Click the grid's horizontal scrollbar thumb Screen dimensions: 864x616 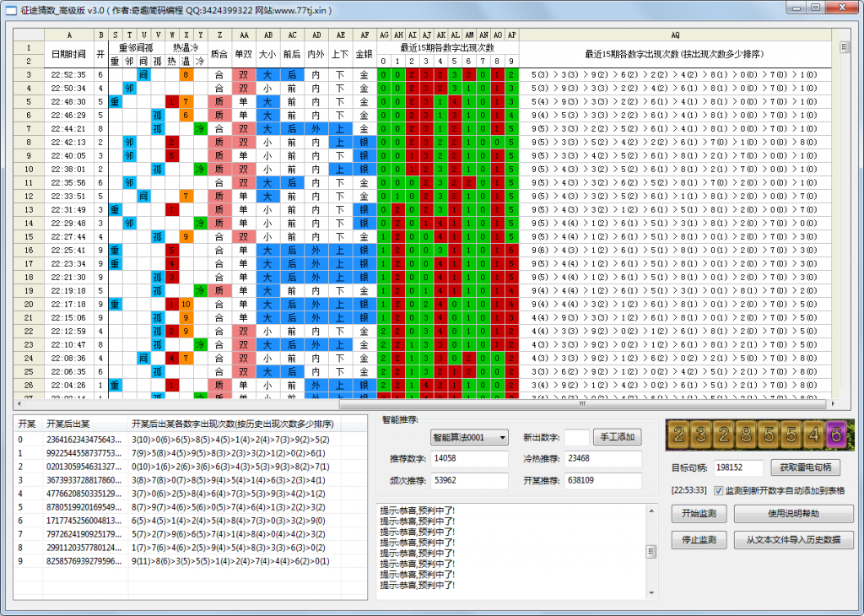click(x=582, y=404)
